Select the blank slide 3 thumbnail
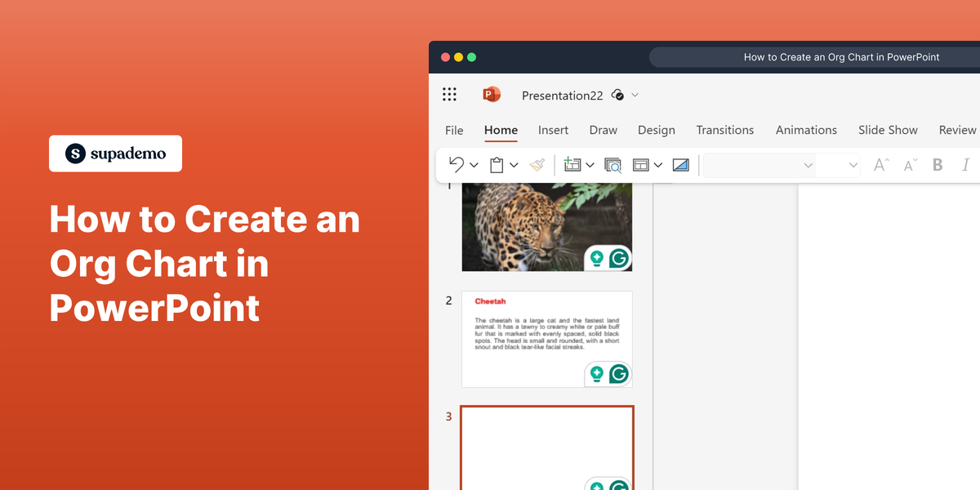 (x=547, y=448)
